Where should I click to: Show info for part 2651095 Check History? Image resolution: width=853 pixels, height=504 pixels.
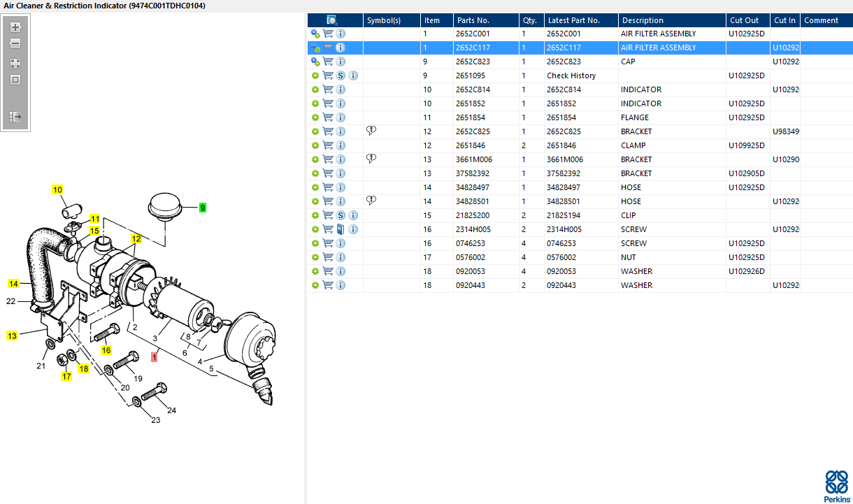[353, 75]
